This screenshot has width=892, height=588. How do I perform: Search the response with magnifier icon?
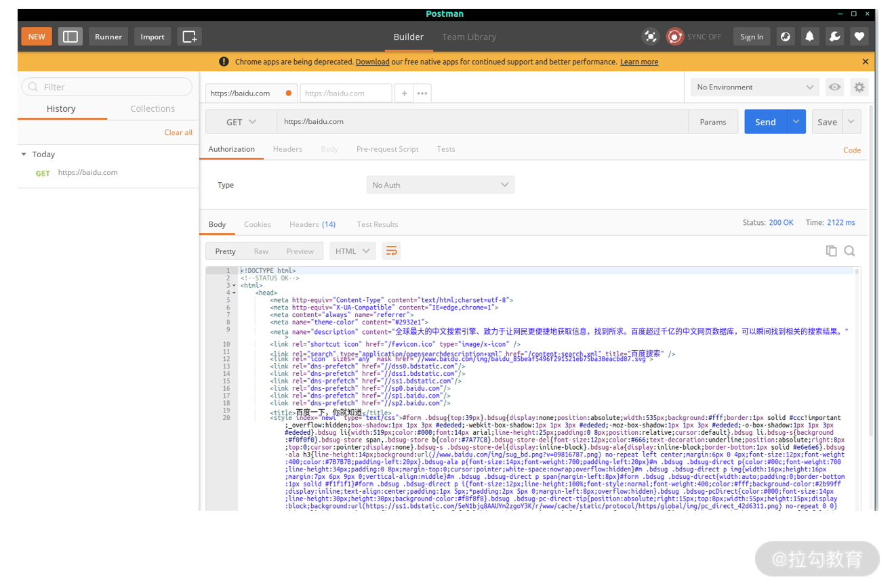[849, 251]
